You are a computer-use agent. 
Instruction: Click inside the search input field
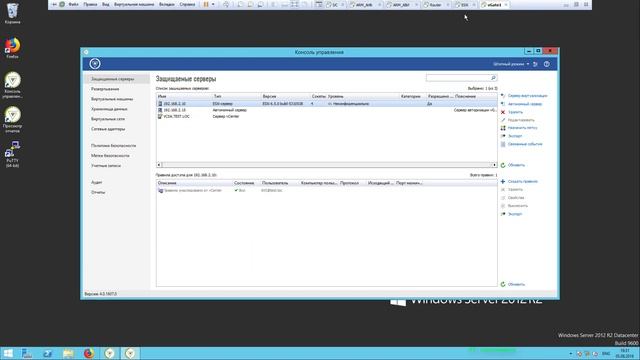458,78
